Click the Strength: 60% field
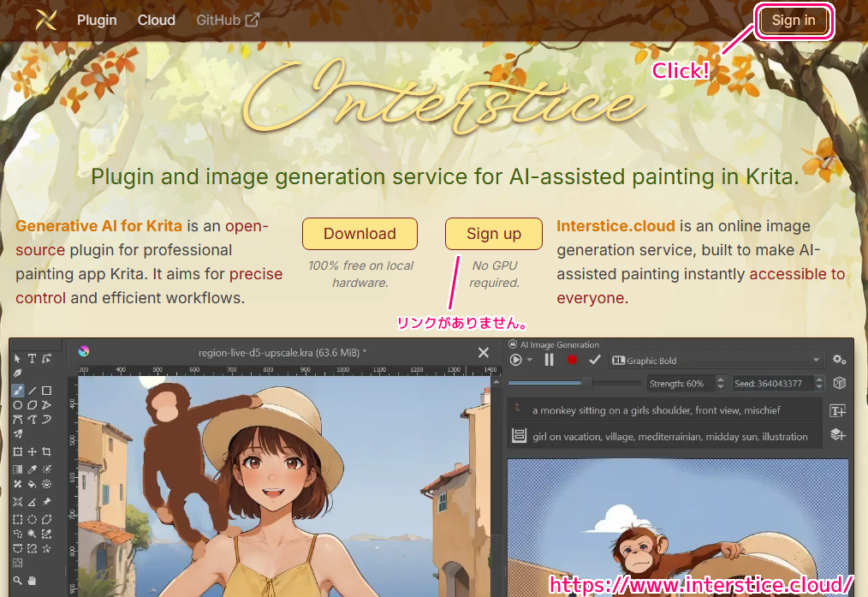The image size is (868, 597). point(681,383)
